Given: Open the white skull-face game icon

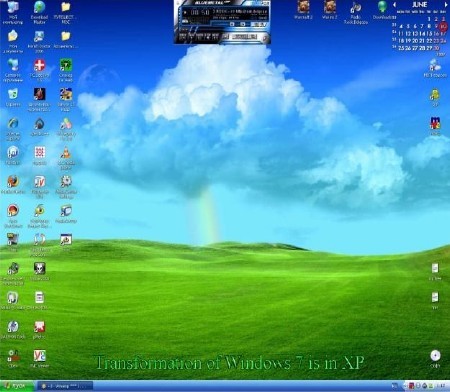Looking at the screenshot, I should 39,269.
